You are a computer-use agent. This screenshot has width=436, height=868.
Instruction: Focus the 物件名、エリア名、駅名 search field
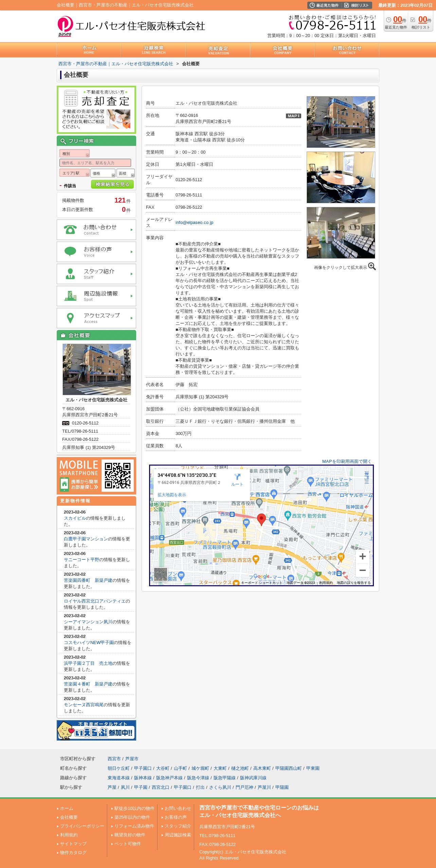[x=95, y=163]
